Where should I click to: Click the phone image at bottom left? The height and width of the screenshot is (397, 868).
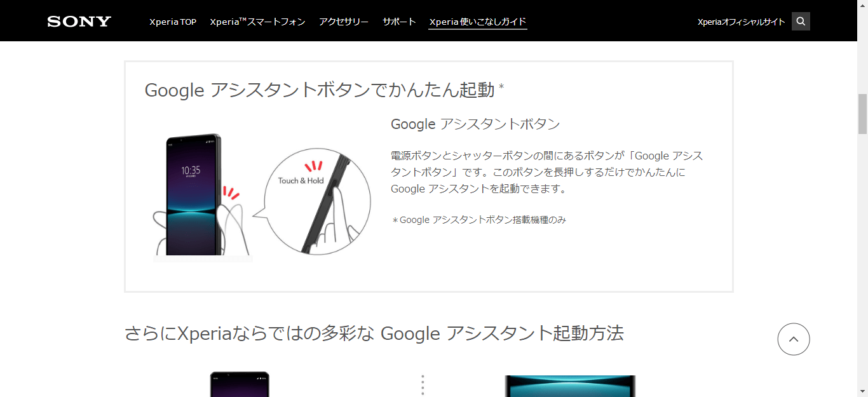tap(238, 384)
